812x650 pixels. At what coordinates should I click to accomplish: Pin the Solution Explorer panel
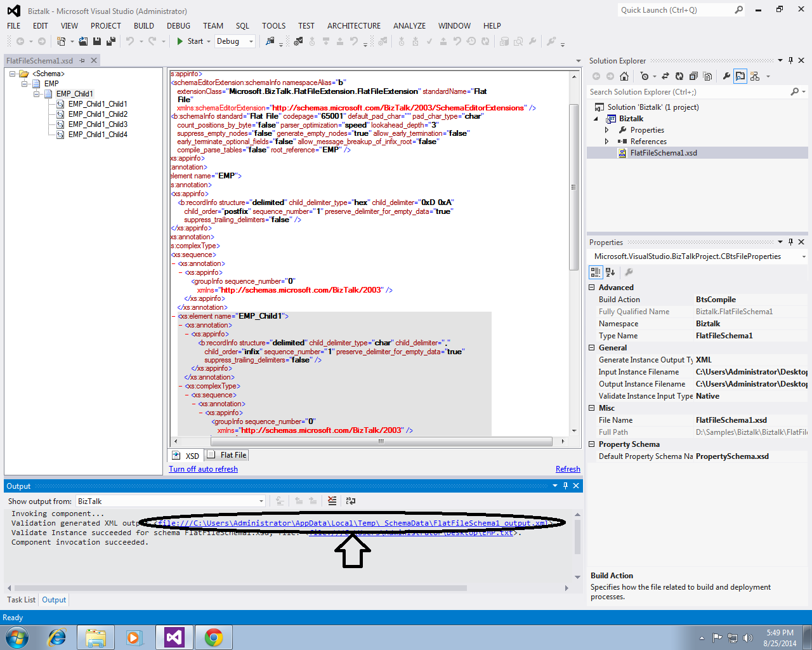791,60
